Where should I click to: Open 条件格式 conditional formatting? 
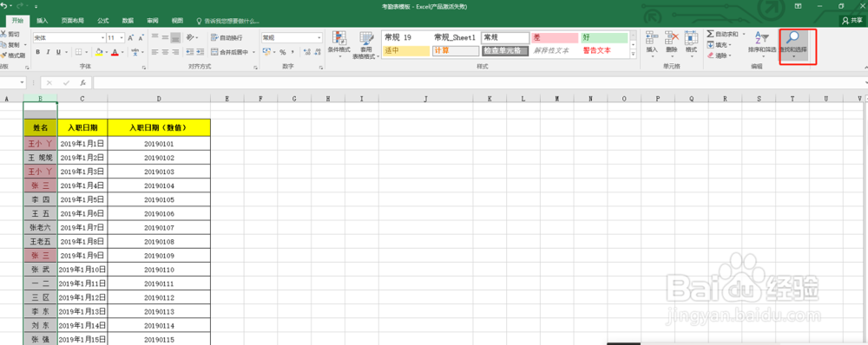click(x=339, y=44)
